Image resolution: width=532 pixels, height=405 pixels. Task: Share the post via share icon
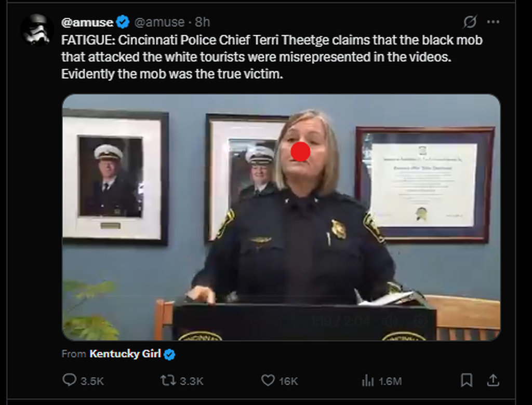point(492,381)
